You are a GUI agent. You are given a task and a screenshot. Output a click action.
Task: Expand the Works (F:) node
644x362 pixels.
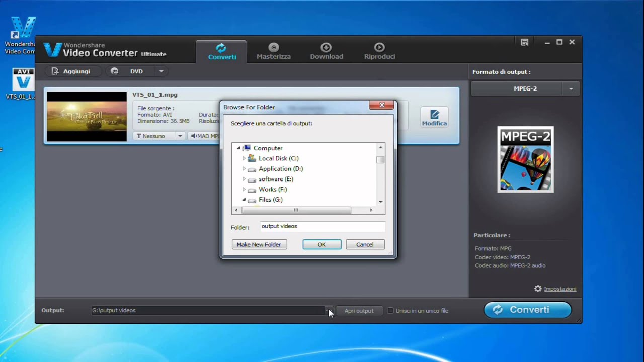click(x=244, y=190)
